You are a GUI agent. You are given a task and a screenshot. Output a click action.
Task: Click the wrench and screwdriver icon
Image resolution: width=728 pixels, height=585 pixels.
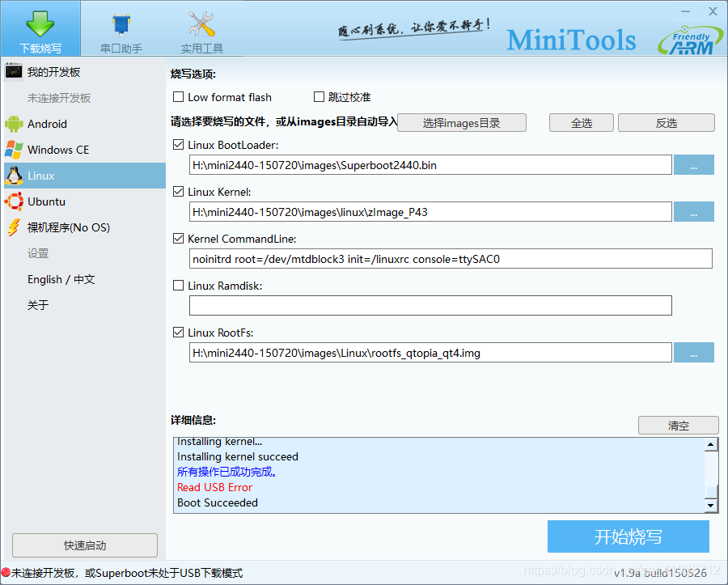202,24
